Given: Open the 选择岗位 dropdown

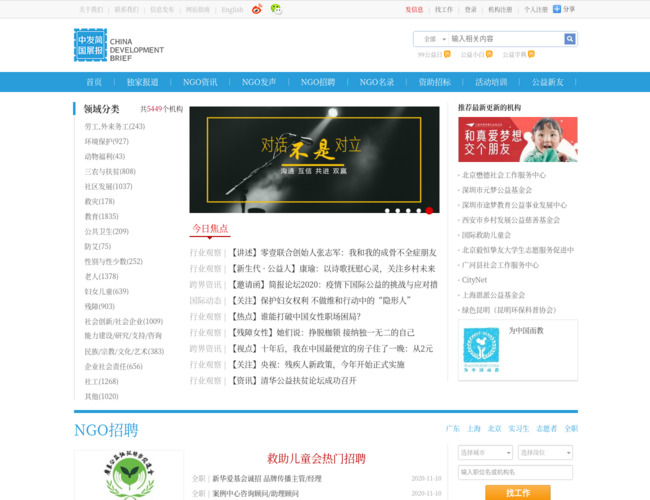Looking at the screenshot, I should tap(545, 452).
